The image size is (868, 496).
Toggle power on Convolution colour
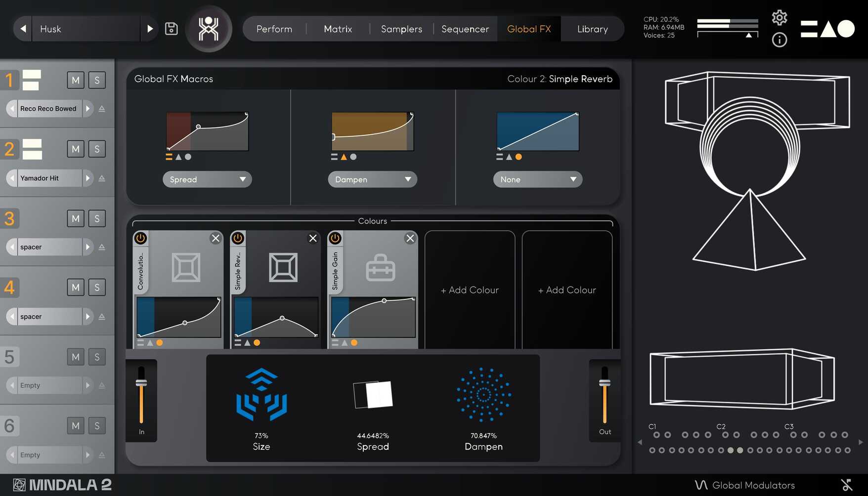click(141, 238)
